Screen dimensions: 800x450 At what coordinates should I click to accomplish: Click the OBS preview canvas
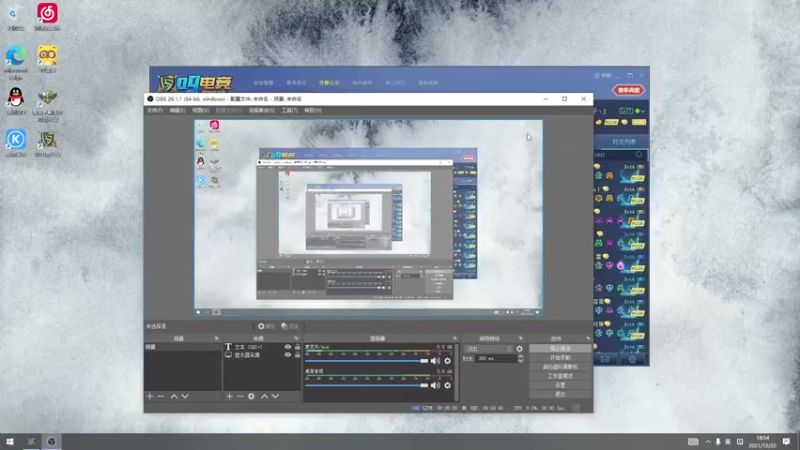pyautogui.click(x=368, y=217)
